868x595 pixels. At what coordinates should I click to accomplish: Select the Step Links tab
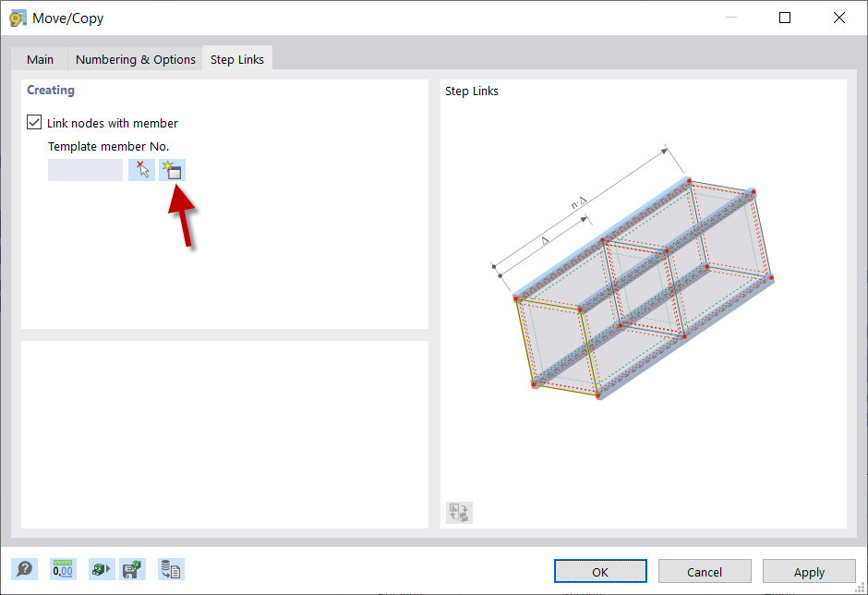click(x=237, y=59)
